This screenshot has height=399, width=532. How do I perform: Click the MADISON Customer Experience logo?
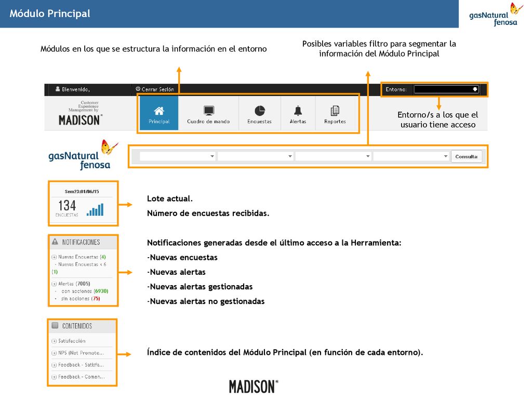coord(81,113)
